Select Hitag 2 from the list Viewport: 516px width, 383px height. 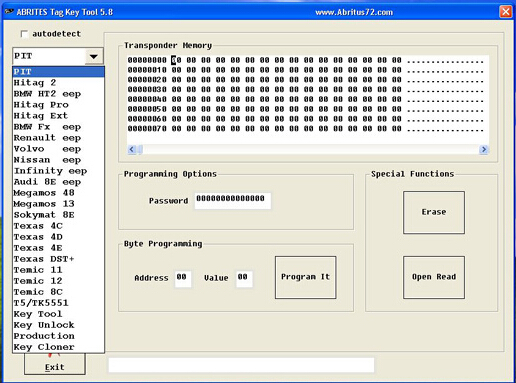click(58, 83)
